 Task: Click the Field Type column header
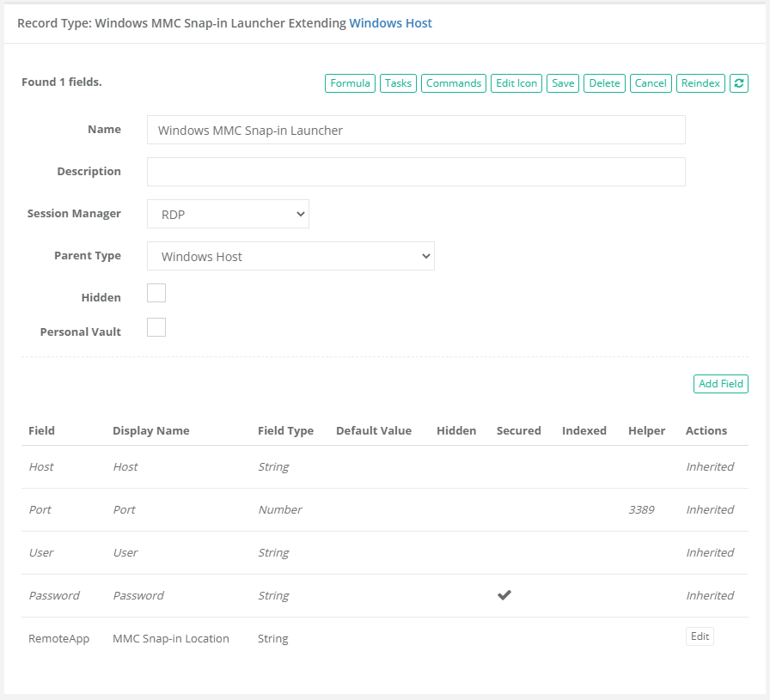tap(285, 430)
